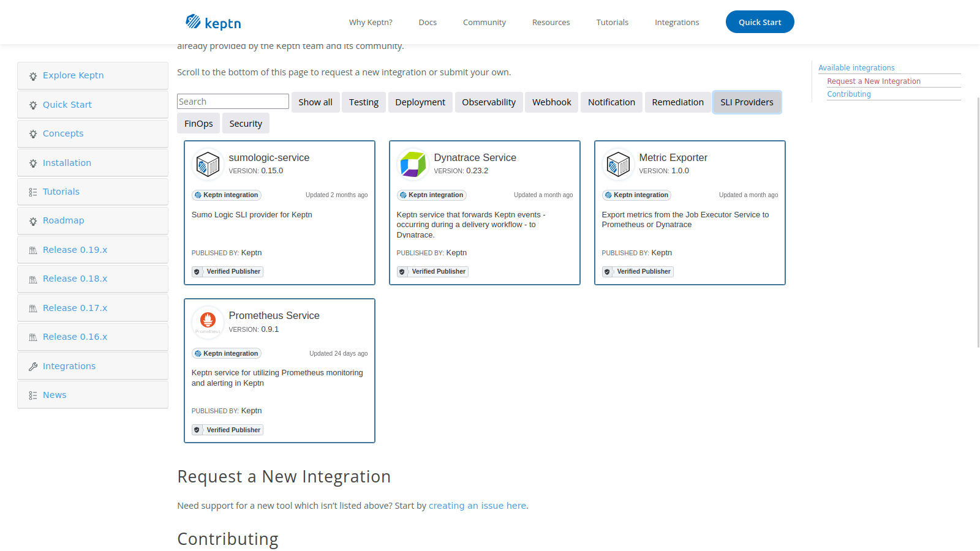Image resolution: width=980 pixels, height=551 pixels.
Task: Open Roadmap in the sidebar
Action: [92, 221]
